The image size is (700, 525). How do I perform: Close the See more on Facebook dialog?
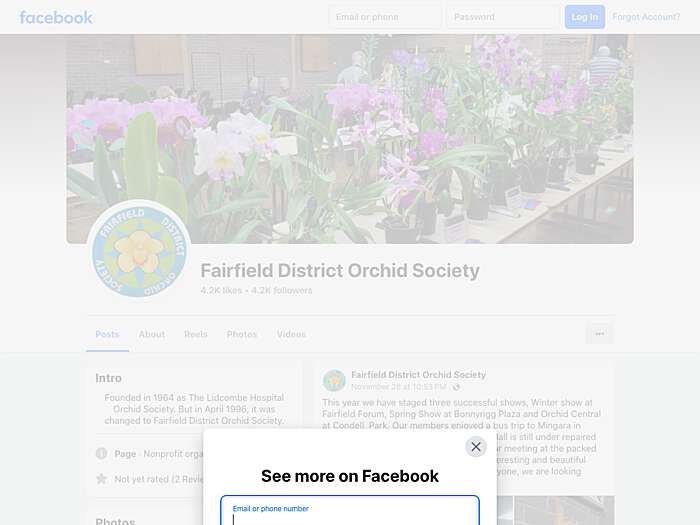point(476,446)
